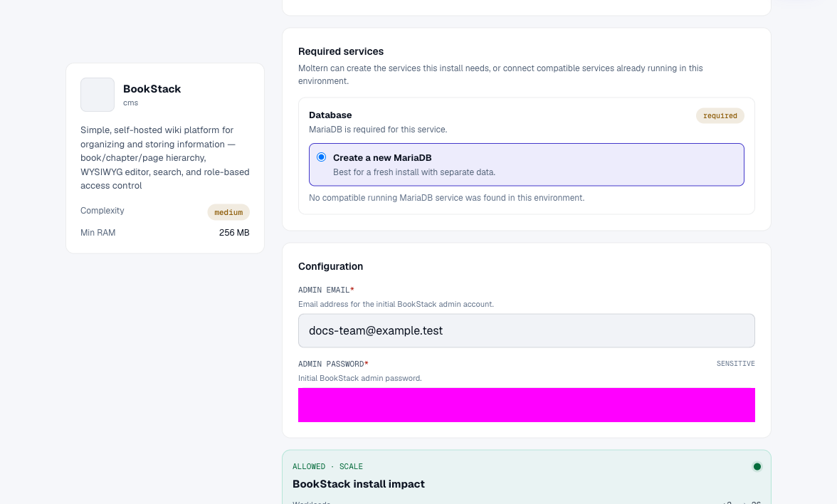This screenshot has height=504, width=837.
Task: Focus the Admin Password field
Action: click(x=527, y=404)
